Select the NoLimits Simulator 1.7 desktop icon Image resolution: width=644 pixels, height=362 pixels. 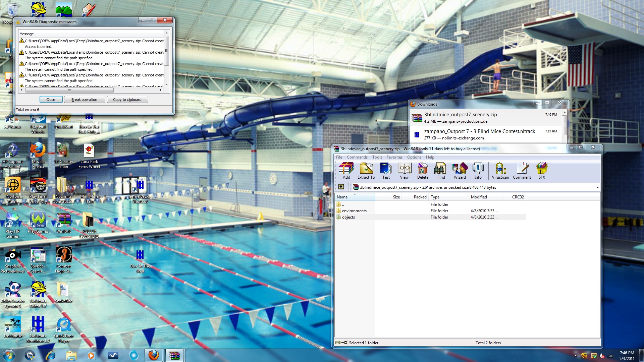[x=38, y=329]
